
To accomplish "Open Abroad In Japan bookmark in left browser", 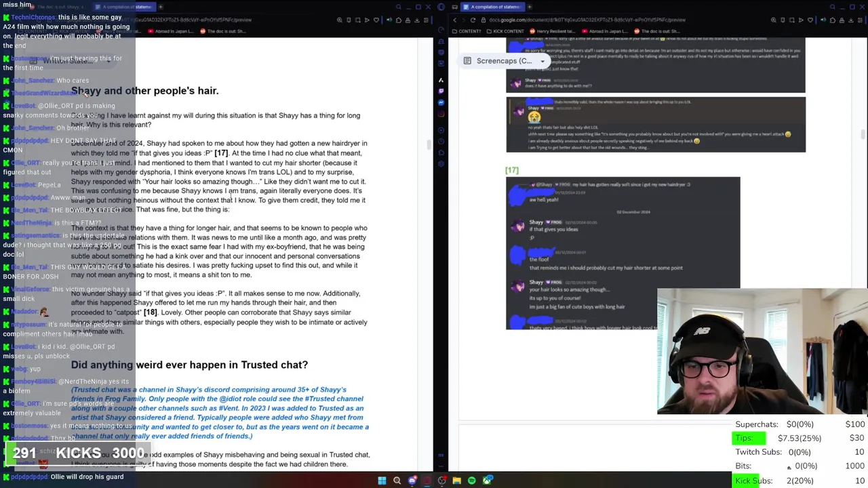I will pos(171,31).
